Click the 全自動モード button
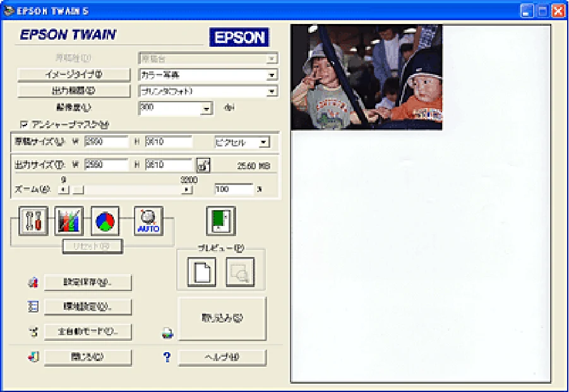Screen dimensions: 569x392 click(x=88, y=331)
